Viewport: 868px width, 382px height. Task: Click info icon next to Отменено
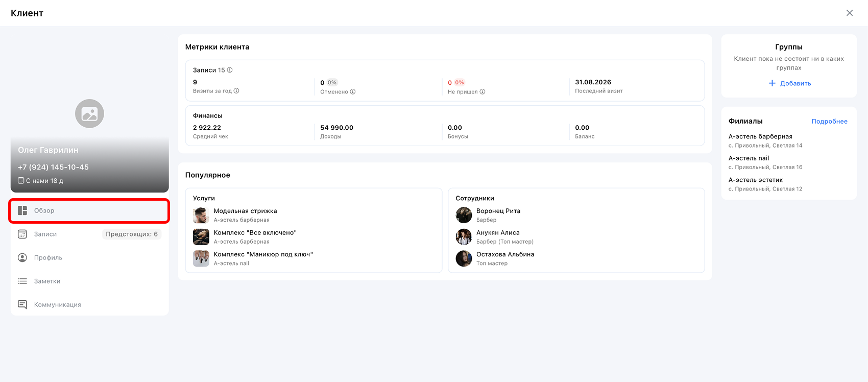tap(353, 92)
